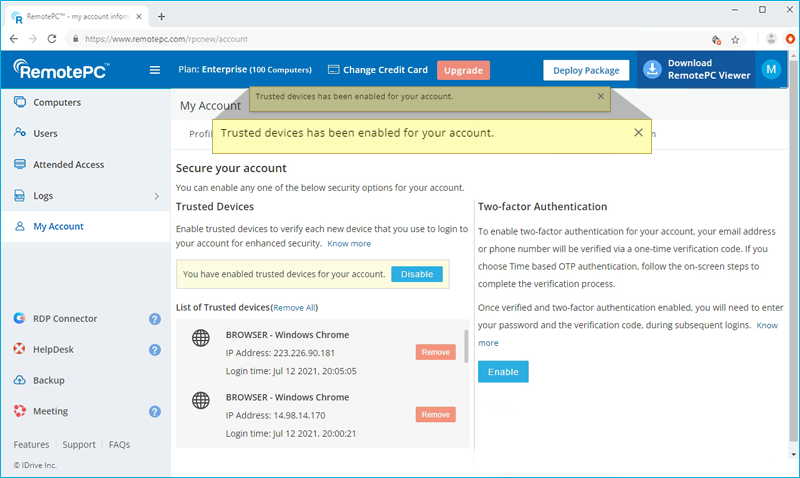Click the Deploy Package button

tap(586, 70)
